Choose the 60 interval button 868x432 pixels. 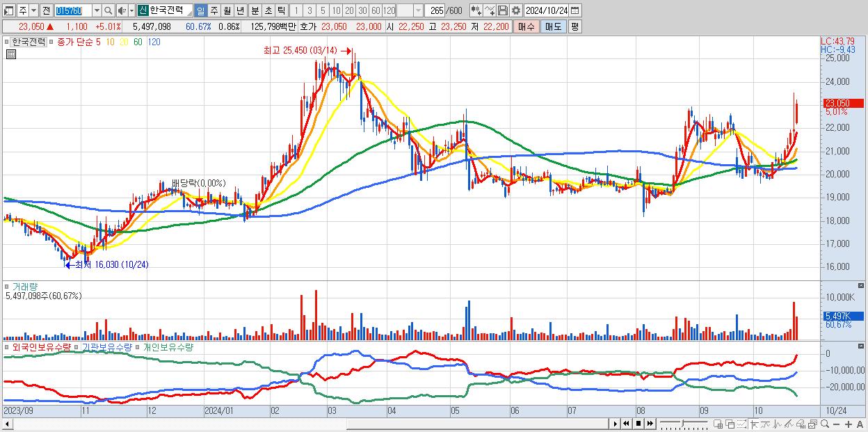pyautogui.click(x=376, y=10)
